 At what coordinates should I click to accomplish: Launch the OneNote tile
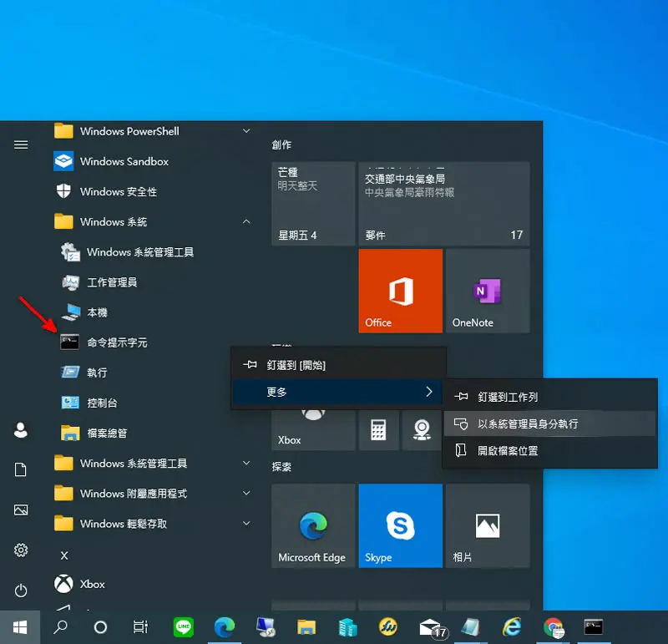(x=488, y=291)
